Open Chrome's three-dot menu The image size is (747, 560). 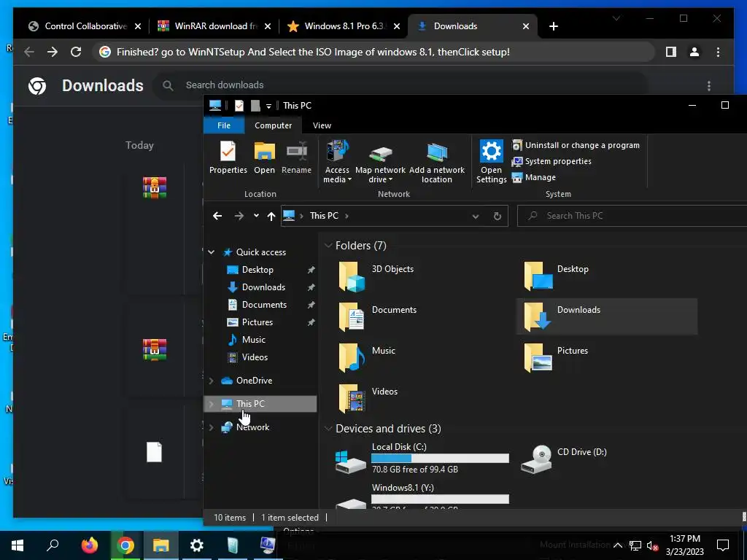click(x=718, y=52)
